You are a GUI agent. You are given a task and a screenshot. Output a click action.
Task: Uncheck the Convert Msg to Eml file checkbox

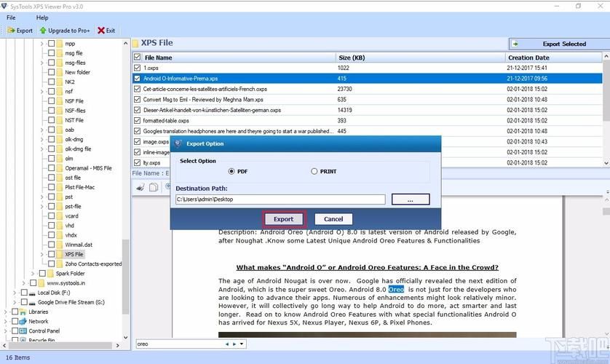tap(138, 100)
